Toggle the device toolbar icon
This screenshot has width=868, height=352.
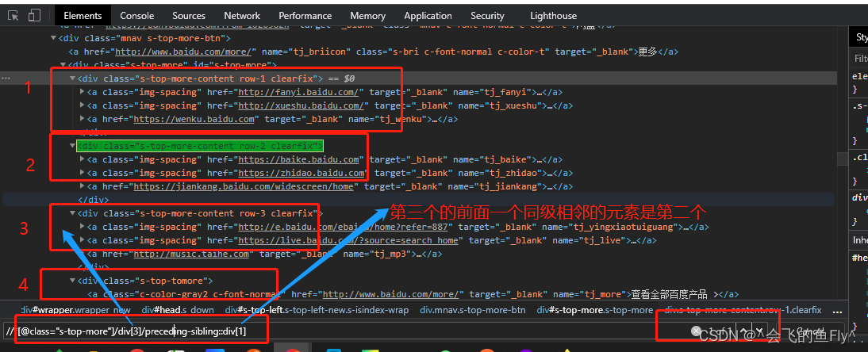34,16
